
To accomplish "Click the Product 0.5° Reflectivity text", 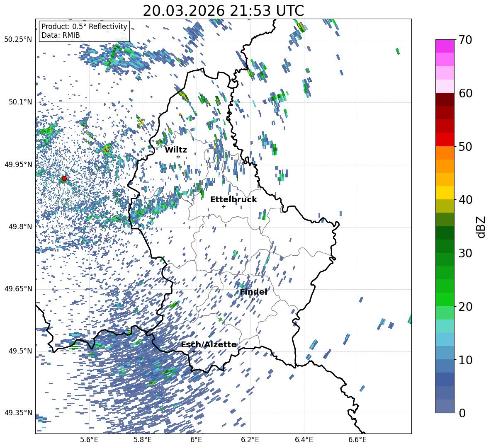I will point(84,27).
